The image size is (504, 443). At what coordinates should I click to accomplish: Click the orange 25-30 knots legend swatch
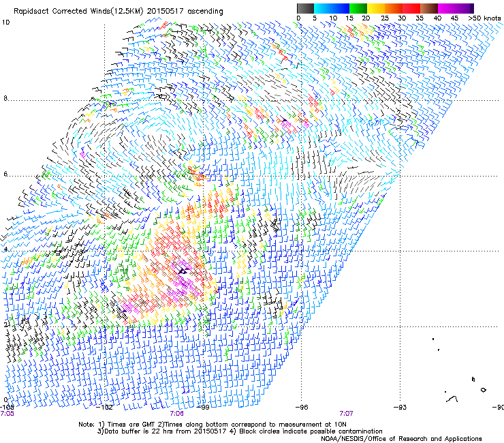click(x=394, y=8)
